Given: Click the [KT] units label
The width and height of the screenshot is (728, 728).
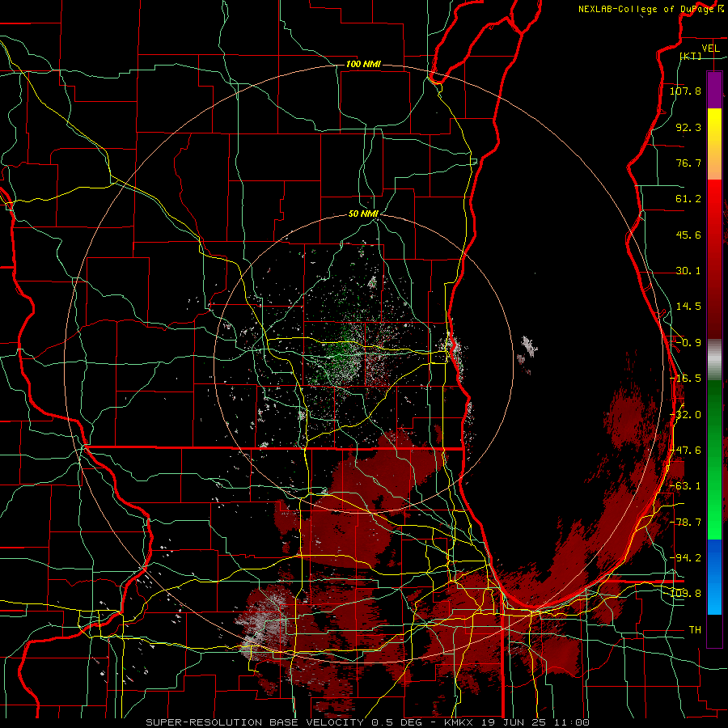Looking at the screenshot, I should (x=691, y=56).
